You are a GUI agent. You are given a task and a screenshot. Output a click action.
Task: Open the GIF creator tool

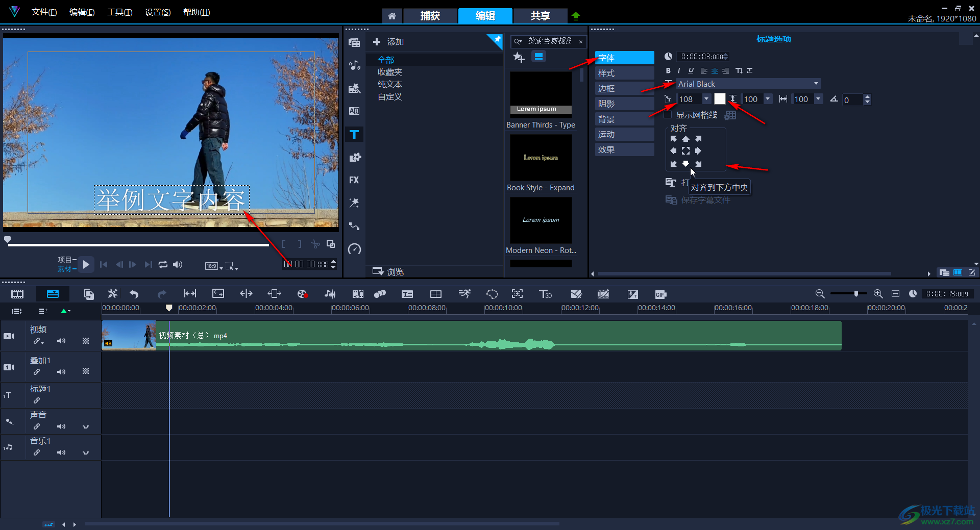[x=660, y=294]
